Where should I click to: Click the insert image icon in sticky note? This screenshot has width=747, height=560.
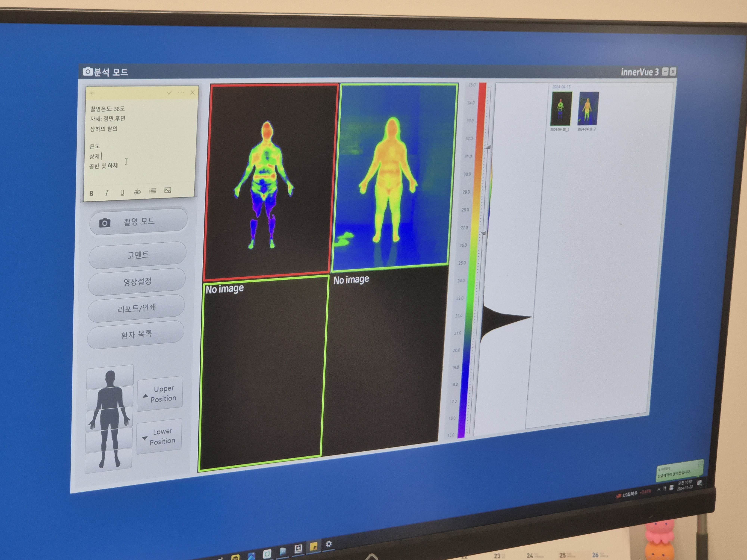pos(168,190)
